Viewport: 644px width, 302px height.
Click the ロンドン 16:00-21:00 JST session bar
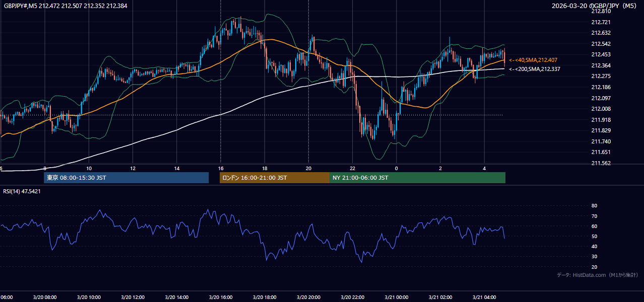click(x=274, y=178)
